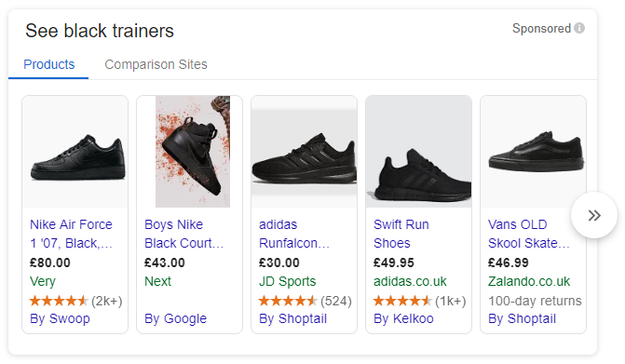
Task: Open the adidas Runfalcon product link
Action: point(294,234)
